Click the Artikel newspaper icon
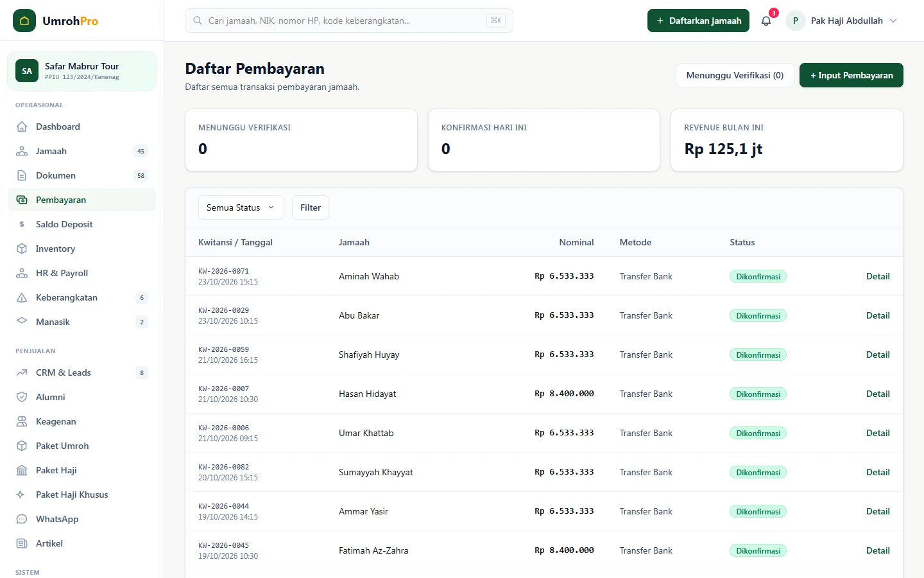The width and height of the screenshot is (924, 578). click(22, 543)
